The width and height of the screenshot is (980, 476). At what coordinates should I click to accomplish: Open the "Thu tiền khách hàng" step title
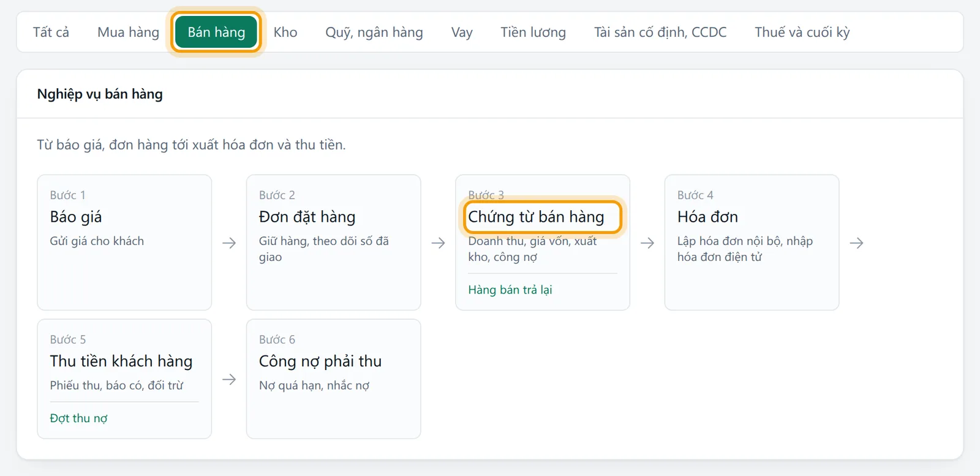121,361
